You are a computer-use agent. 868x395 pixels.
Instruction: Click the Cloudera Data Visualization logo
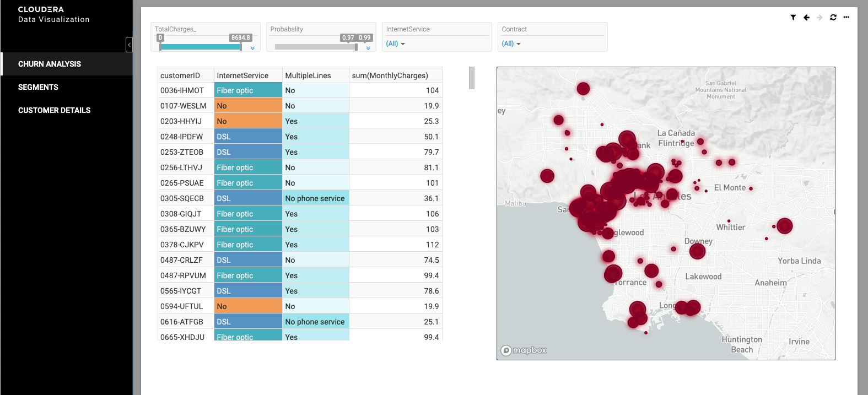coord(53,14)
